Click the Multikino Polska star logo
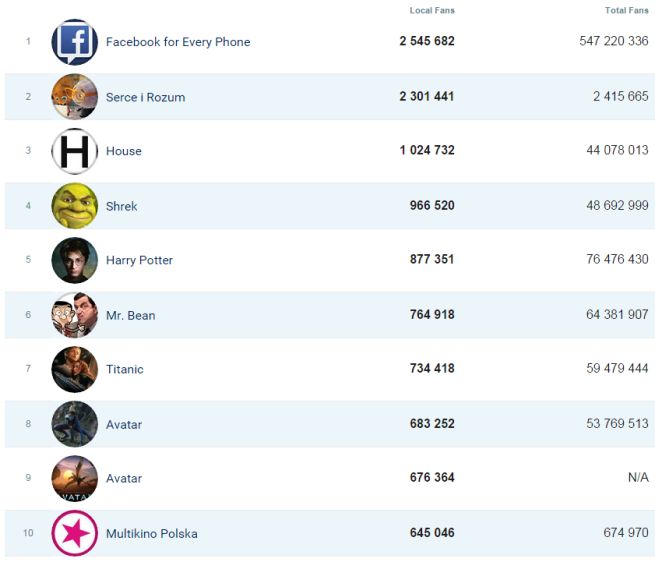Image resolution: width=655 pixels, height=562 pixels. point(75,533)
